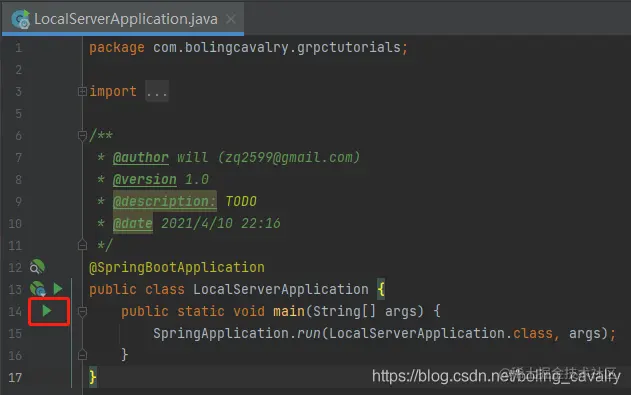Click the final closing brace on line 17
Screen dimensions: 631x395
(93, 377)
